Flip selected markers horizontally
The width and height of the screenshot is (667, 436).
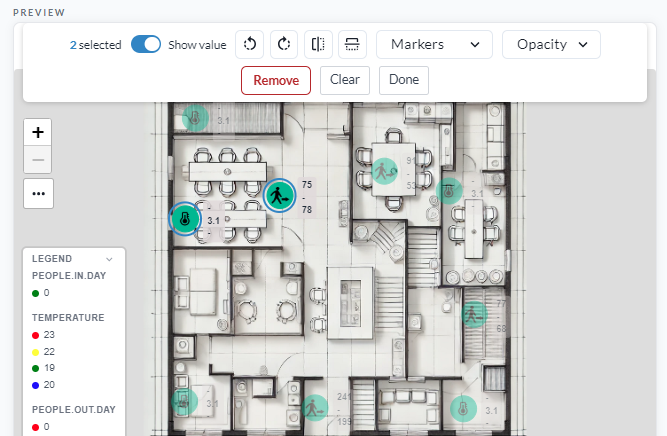[318, 44]
